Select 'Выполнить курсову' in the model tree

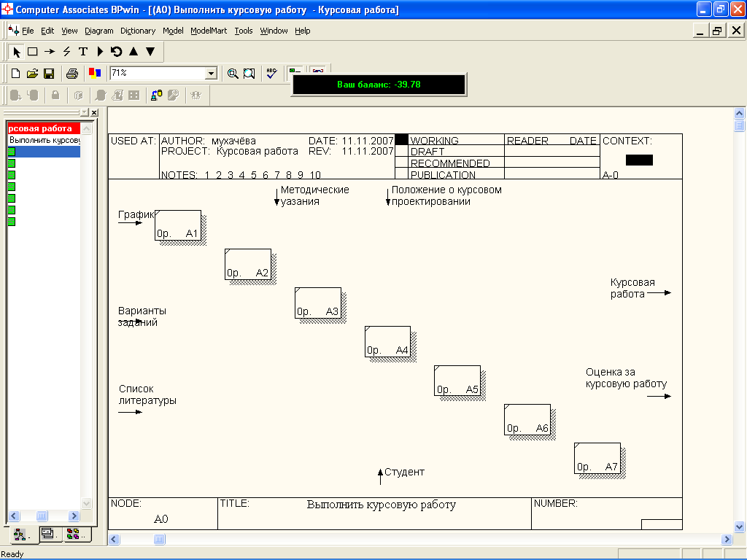click(44, 139)
